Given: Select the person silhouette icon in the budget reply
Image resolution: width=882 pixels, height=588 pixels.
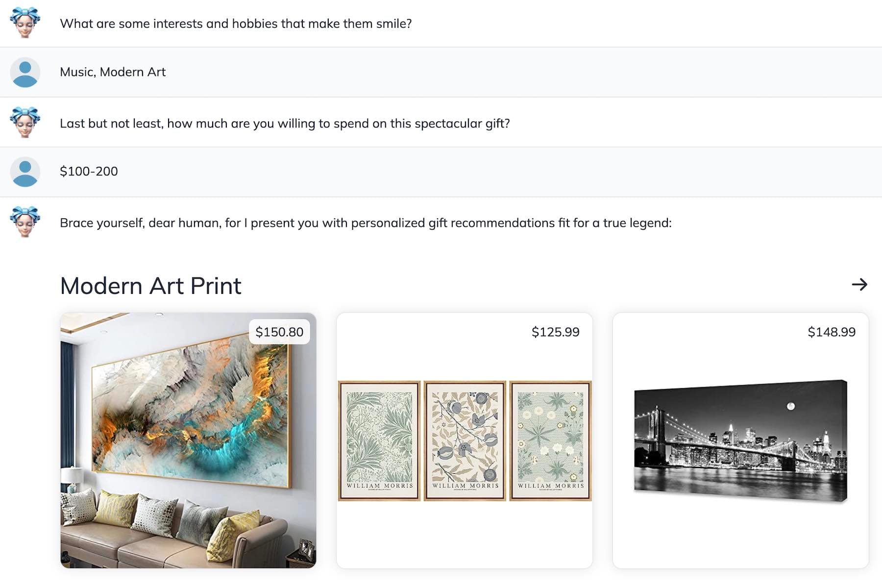Looking at the screenshot, I should click(25, 172).
